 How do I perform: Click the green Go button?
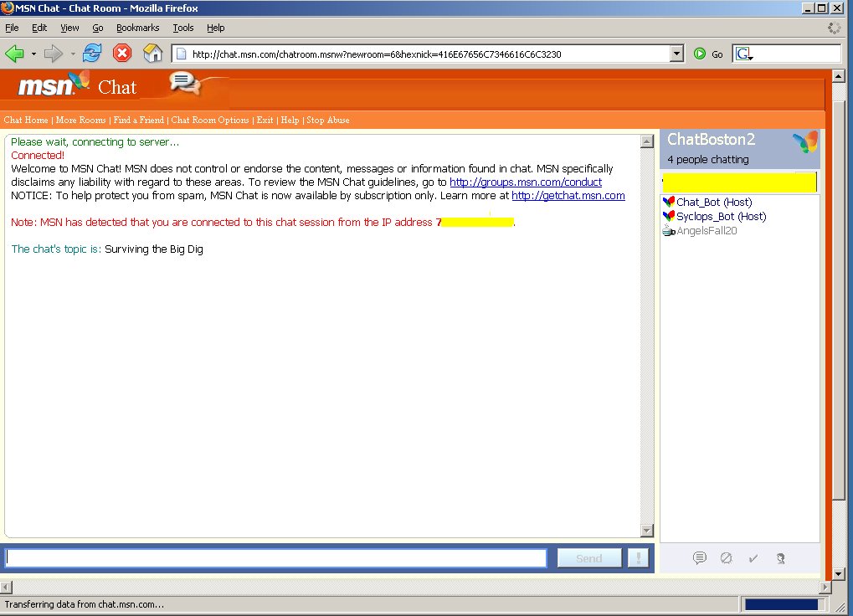point(700,54)
